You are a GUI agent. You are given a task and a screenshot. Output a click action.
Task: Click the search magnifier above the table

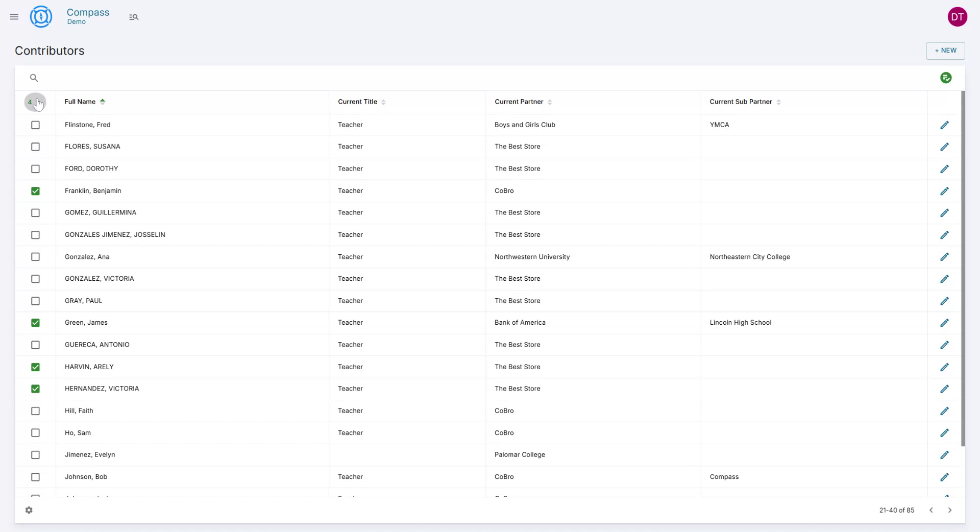click(x=34, y=78)
